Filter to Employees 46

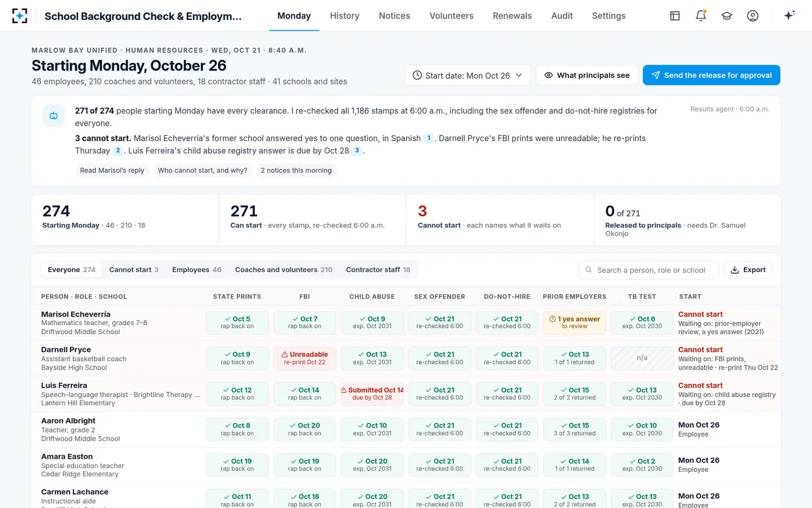(197, 270)
